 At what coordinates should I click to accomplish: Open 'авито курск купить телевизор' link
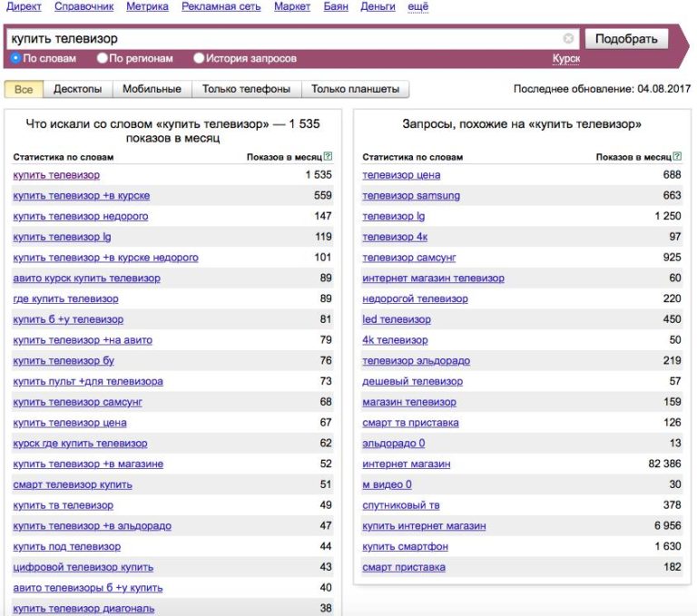pyautogui.click(x=87, y=279)
